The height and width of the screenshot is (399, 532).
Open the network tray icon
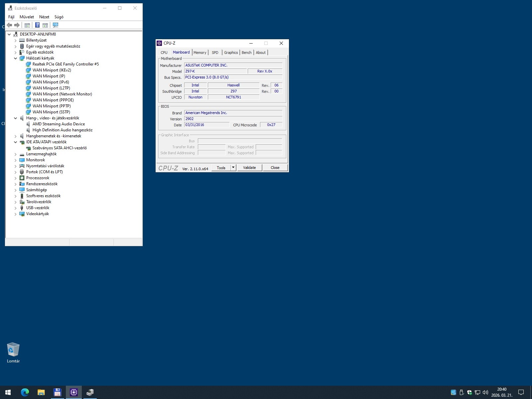point(477,392)
